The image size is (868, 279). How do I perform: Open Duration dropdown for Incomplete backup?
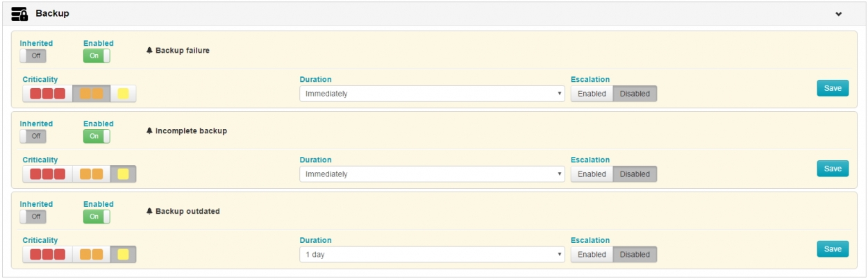(431, 174)
